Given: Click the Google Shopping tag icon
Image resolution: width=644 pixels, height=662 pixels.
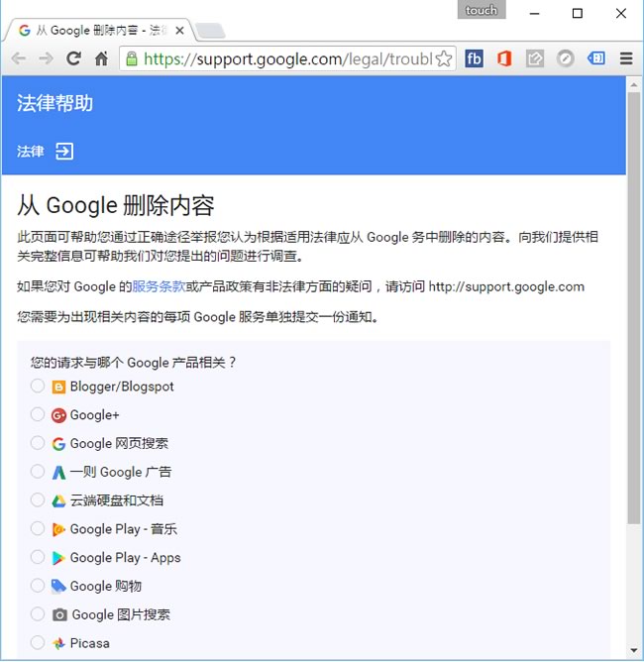Looking at the screenshot, I should click(58, 587).
